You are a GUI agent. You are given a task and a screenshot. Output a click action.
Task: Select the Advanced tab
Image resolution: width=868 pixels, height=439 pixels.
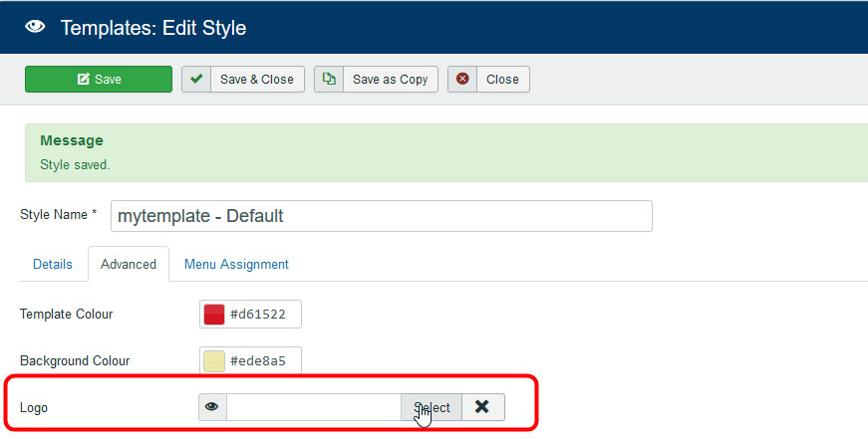[x=129, y=265]
